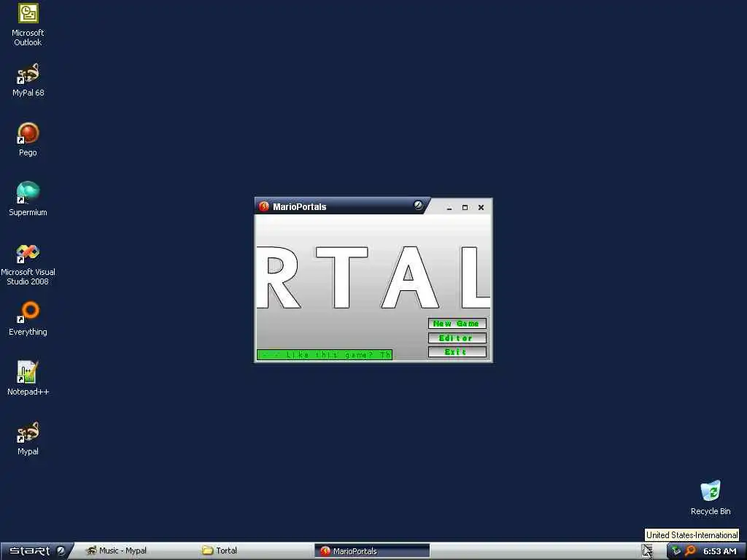Close the MarioPortals window
The height and width of the screenshot is (560, 747).
coord(481,208)
